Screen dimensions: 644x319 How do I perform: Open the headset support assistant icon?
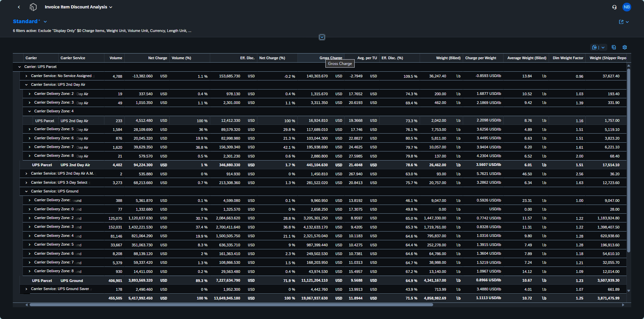point(614,7)
